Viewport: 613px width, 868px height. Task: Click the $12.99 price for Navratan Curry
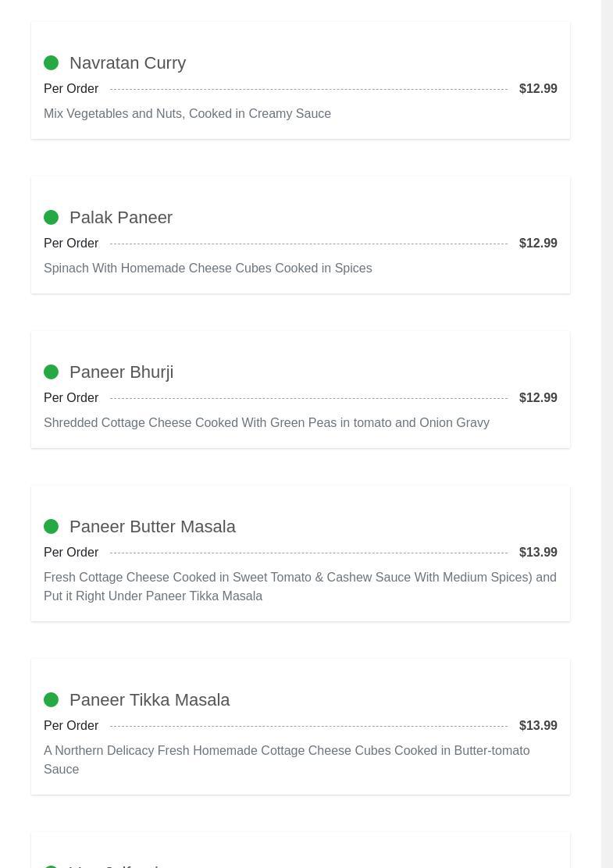538,89
